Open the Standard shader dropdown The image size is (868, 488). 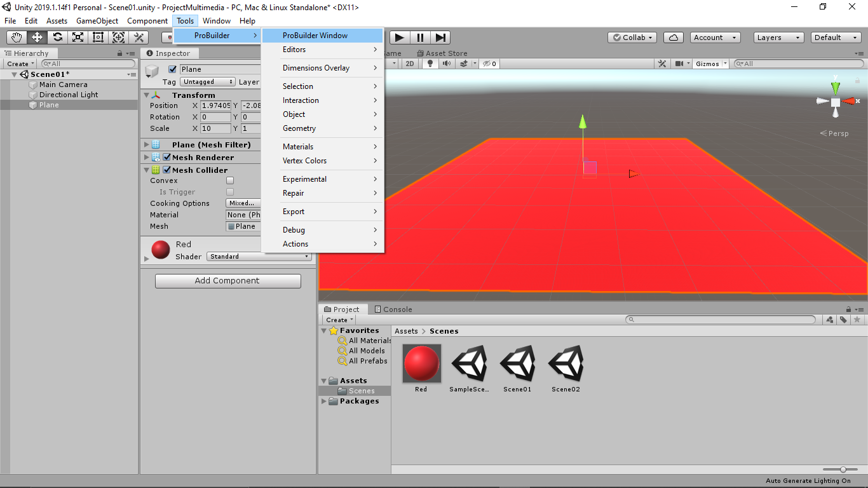coord(260,257)
